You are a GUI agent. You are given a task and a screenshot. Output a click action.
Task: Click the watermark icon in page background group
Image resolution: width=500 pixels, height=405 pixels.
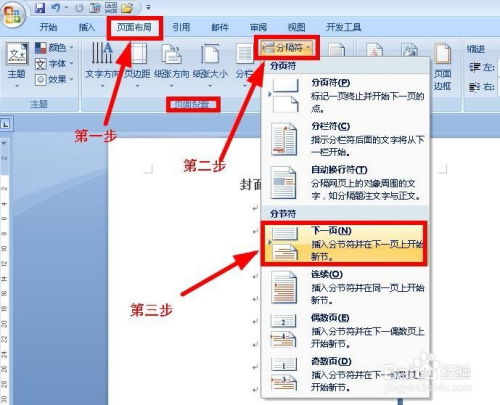pyautogui.click(x=374, y=50)
